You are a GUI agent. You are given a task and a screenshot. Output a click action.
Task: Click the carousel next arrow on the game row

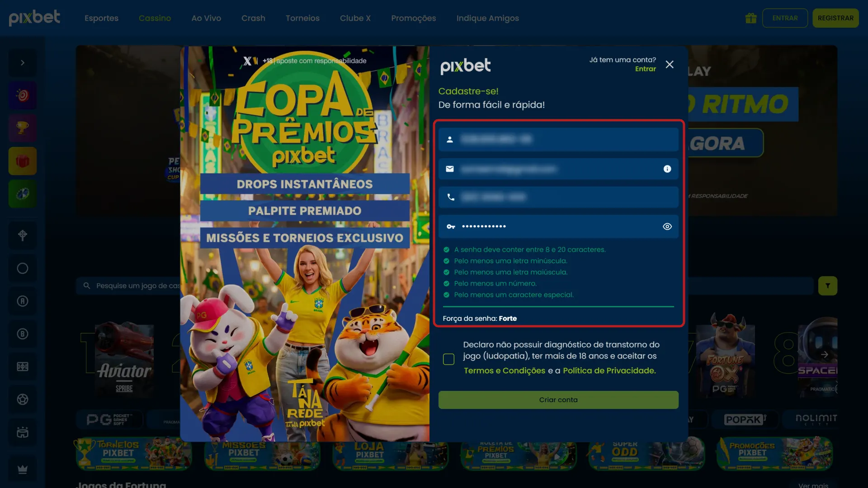824,355
